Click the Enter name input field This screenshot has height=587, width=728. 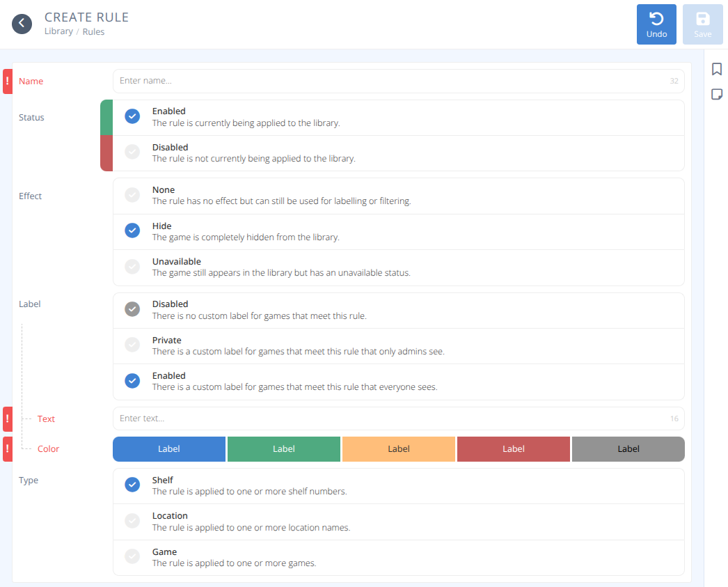[x=390, y=81]
